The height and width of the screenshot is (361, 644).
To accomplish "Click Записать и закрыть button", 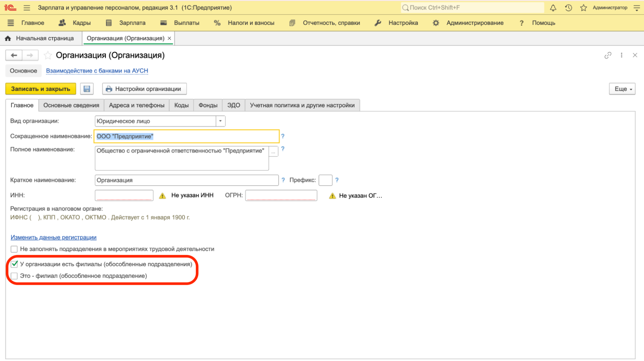I will [x=41, y=89].
